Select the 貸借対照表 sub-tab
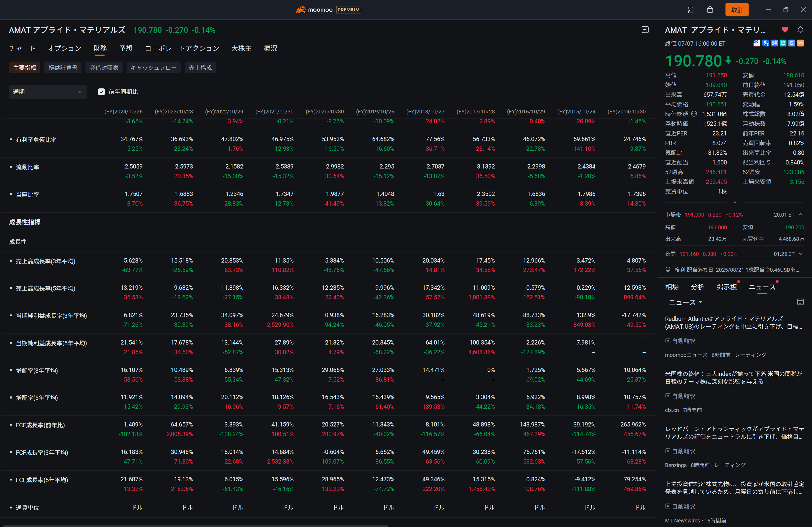This screenshot has height=527, width=812. (104, 67)
